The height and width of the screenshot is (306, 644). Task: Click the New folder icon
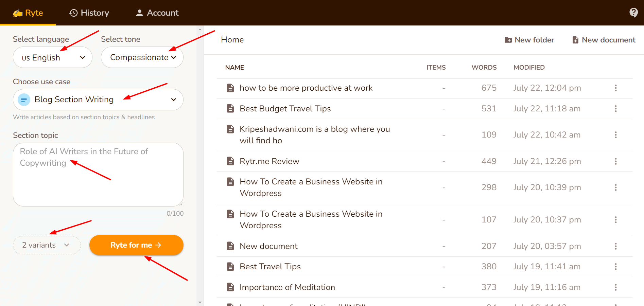pyautogui.click(x=508, y=40)
